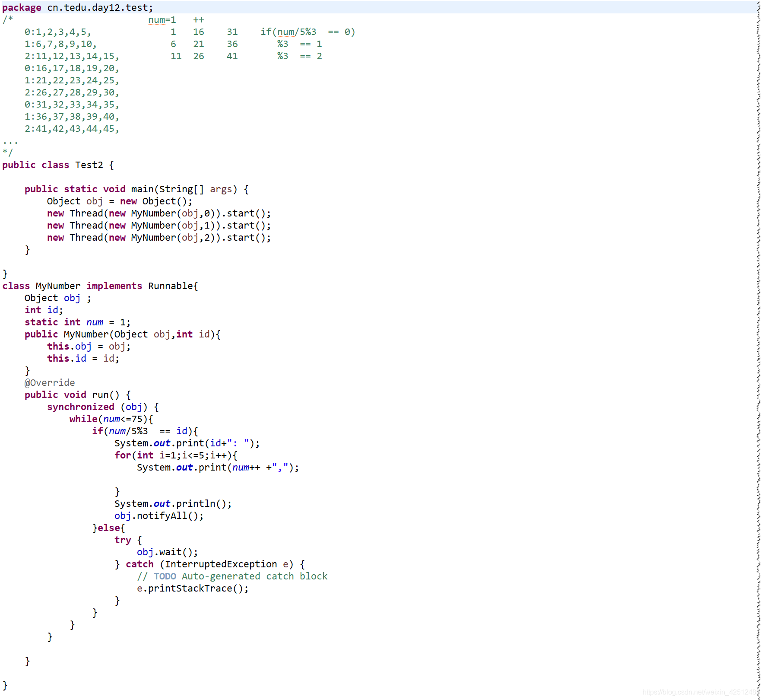The image size is (764, 700).
Task: Click the print(num++ +",") statement
Action: click(x=218, y=467)
